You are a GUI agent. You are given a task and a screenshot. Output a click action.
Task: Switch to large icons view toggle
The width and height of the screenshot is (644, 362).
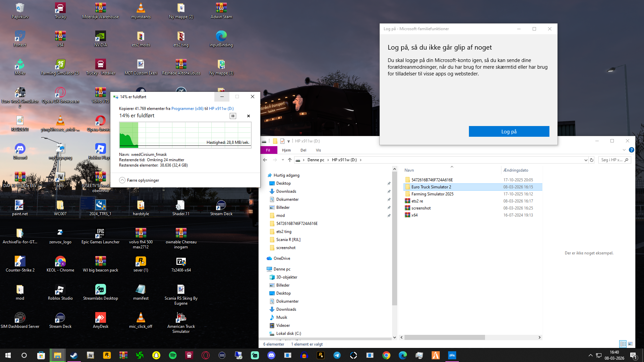[x=630, y=344]
